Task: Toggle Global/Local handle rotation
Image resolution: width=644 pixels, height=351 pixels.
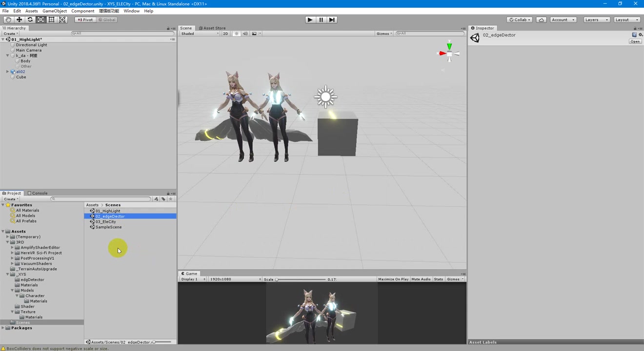Action: pos(107,19)
